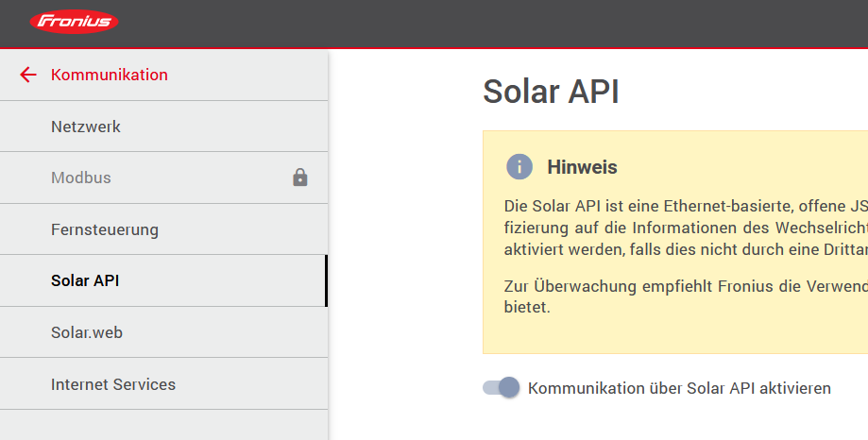The width and height of the screenshot is (868, 440).
Task: Click the red back arrow icon
Action: (28, 75)
